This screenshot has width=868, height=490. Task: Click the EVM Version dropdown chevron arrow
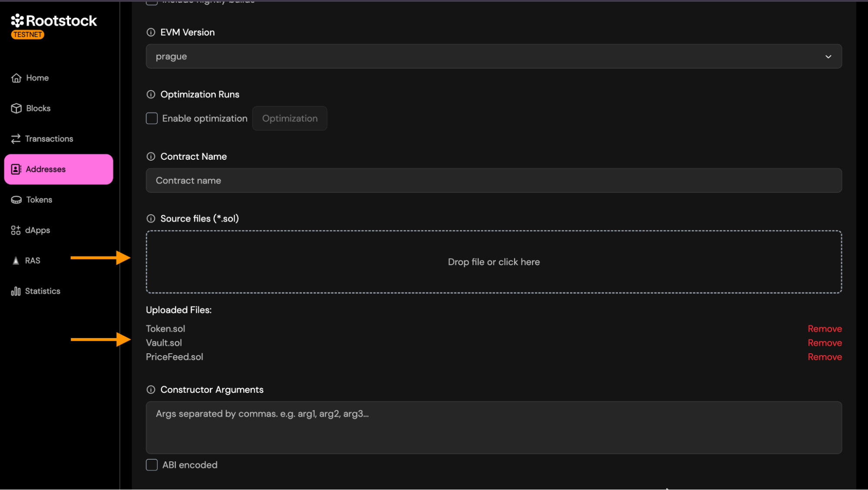point(828,57)
